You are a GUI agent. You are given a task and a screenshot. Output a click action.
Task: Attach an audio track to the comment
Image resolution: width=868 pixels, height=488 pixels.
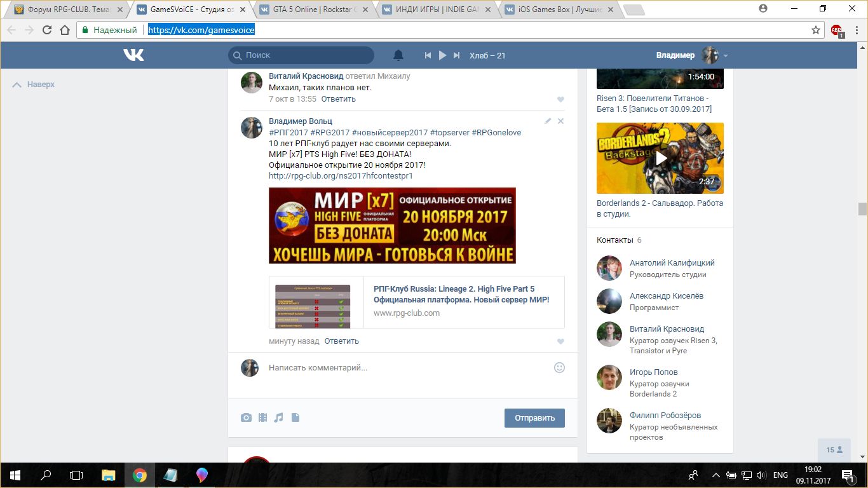tap(278, 417)
